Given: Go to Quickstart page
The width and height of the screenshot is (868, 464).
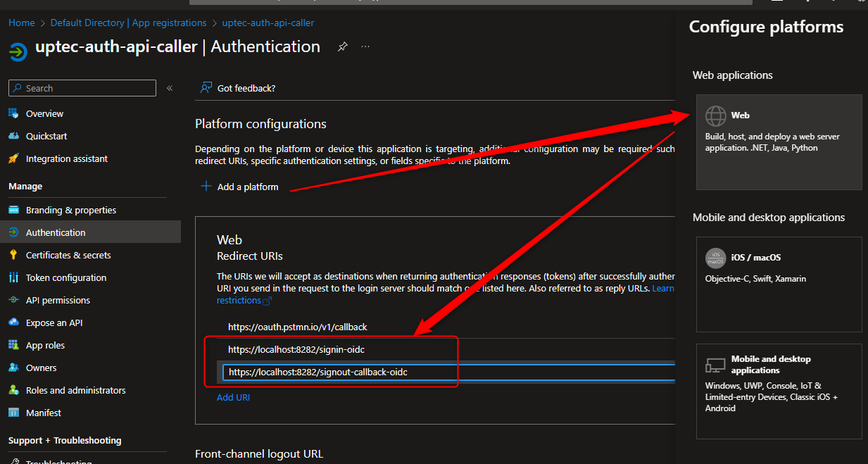Looking at the screenshot, I should tap(46, 136).
